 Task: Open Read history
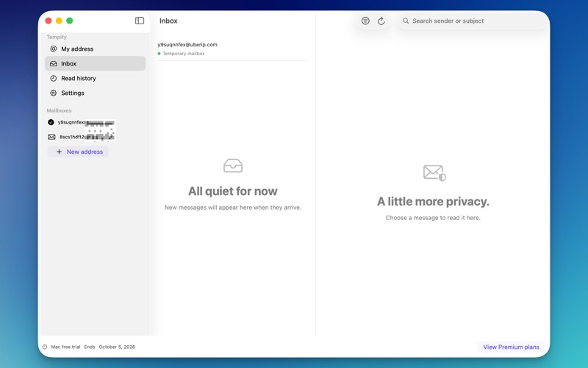tap(96, 78)
